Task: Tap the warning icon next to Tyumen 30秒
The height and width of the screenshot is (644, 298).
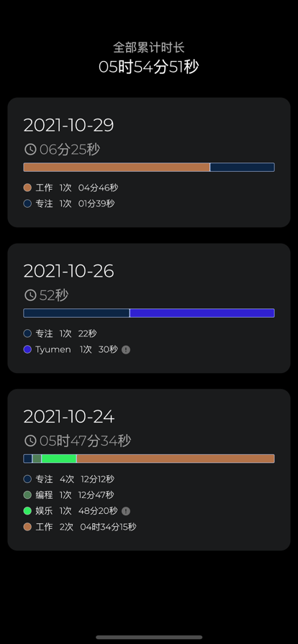Action: pyautogui.click(x=126, y=349)
